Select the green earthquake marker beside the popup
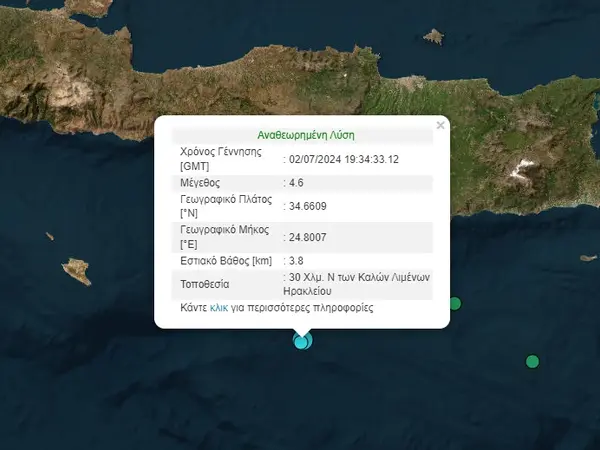The height and width of the screenshot is (450, 600). (x=455, y=303)
